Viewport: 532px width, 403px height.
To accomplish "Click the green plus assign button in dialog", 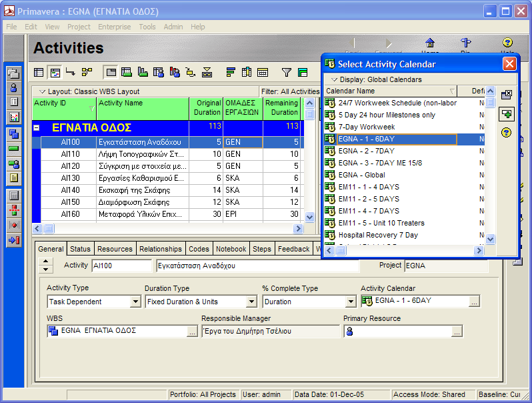I will [x=507, y=114].
